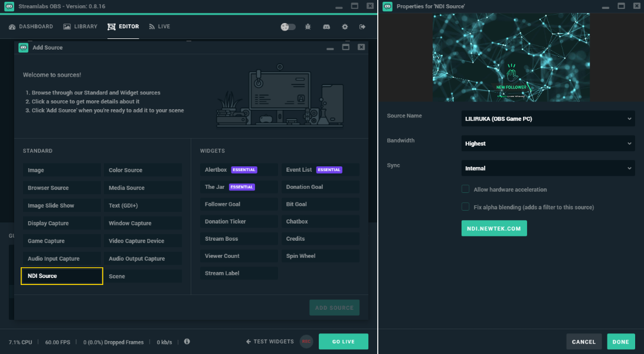644x354 pixels.
Task: Select Video Capture Device source
Action: coord(142,241)
